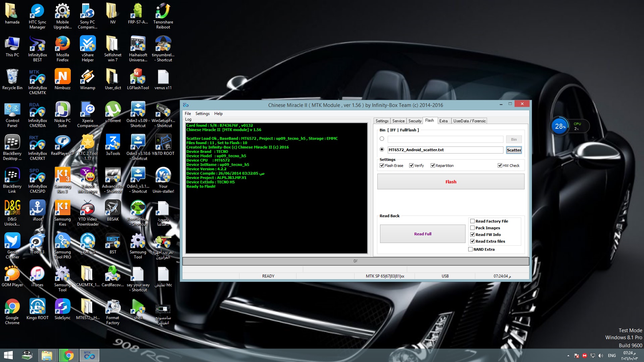Select the iTunes desktop icon
Image resolution: width=644 pixels, height=362 pixels.
tap(37, 277)
